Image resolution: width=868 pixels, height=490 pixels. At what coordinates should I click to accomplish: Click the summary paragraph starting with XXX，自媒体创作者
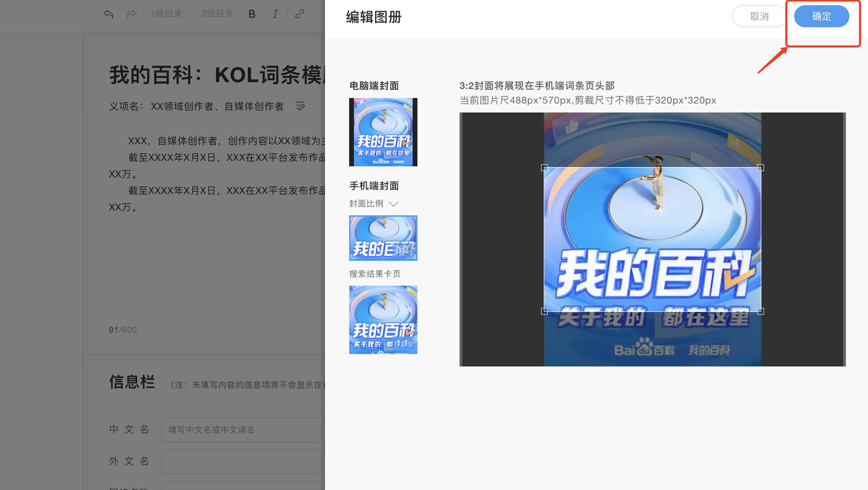tap(226, 141)
